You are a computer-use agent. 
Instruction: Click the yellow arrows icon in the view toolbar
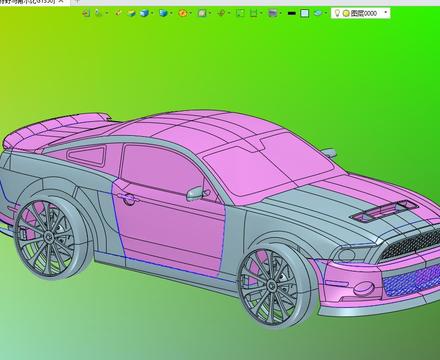coord(118,13)
